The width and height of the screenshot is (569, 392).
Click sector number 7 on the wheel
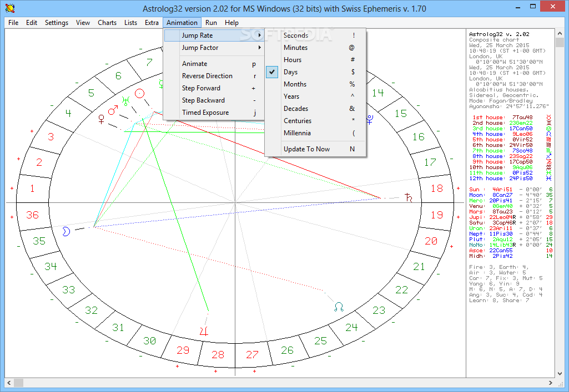pos(149,62)
